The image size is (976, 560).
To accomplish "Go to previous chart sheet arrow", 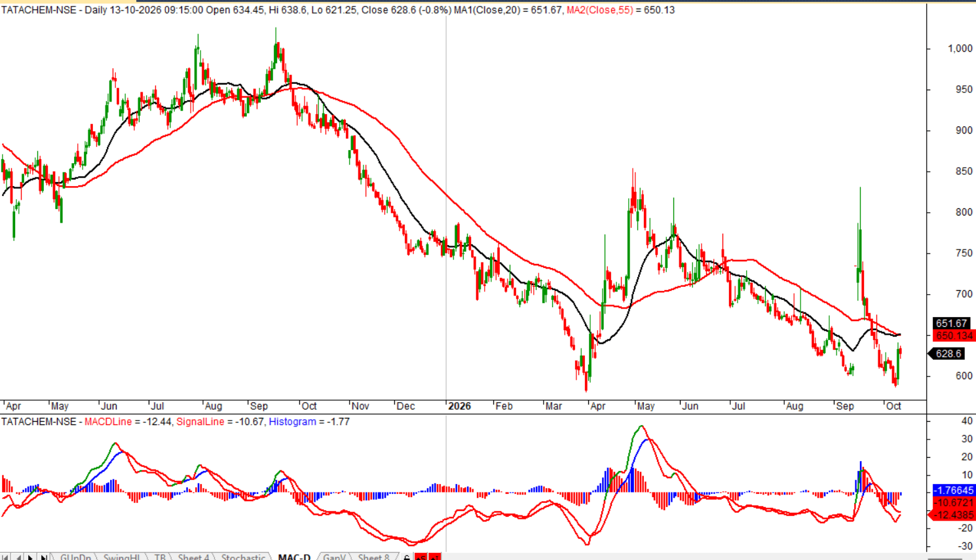I will pos(18,557).
